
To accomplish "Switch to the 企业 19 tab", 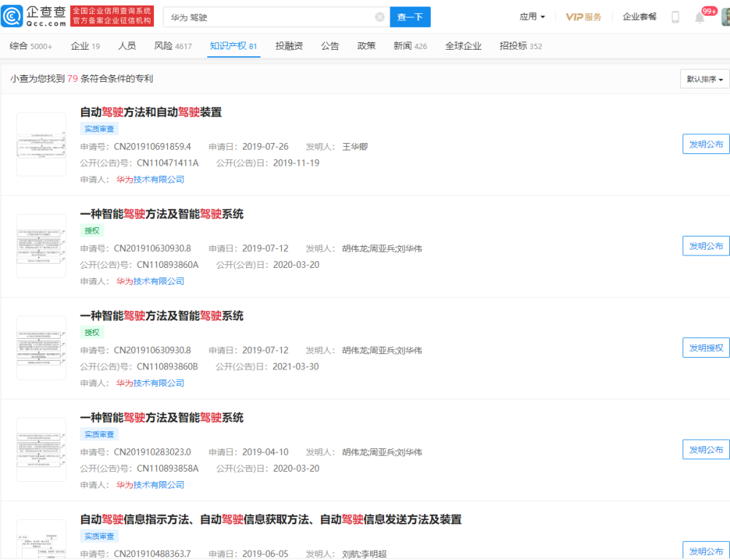I will coord(85,46).
